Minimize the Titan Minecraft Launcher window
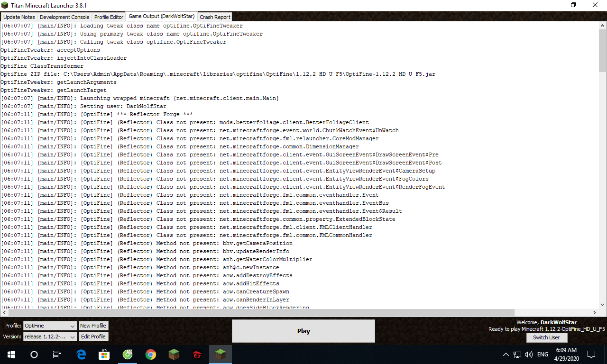Screen dimensions: 607x364 552,5
